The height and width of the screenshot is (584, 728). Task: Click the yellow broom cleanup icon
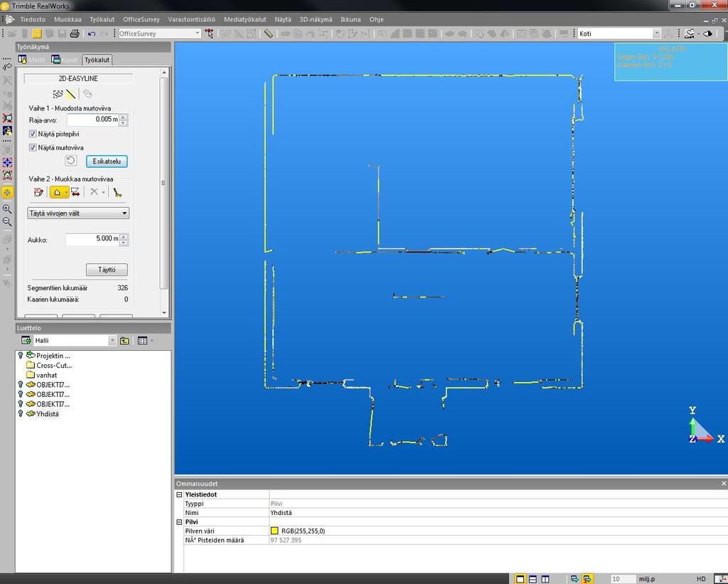[117, 192]
